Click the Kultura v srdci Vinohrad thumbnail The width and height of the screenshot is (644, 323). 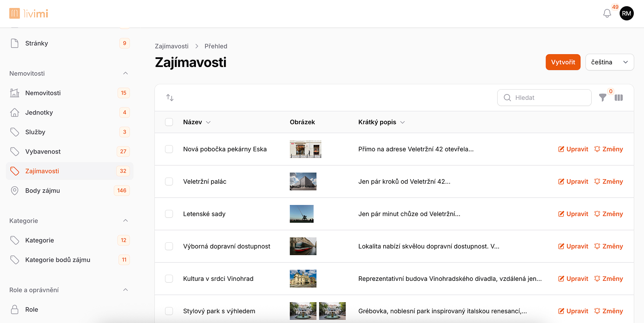[303, 279]
